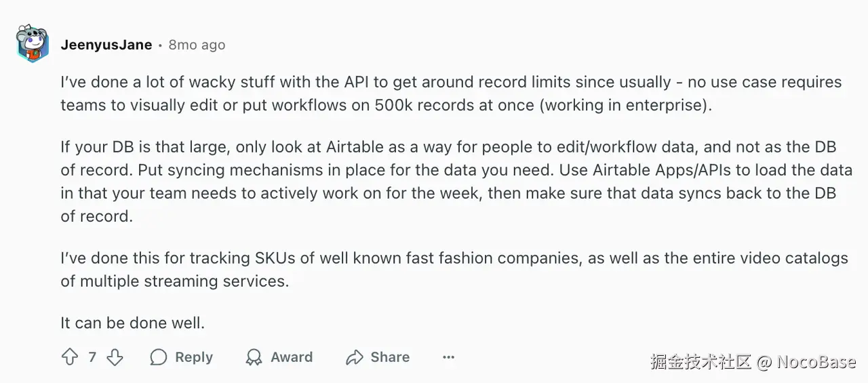
Task: Click the 'Award' text label
Action: [x=292, y=357]
